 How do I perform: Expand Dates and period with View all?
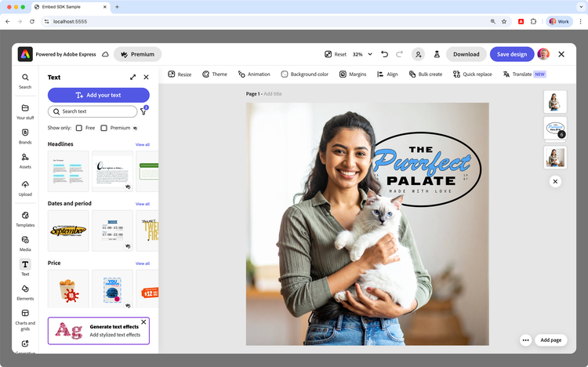point(142,204)
